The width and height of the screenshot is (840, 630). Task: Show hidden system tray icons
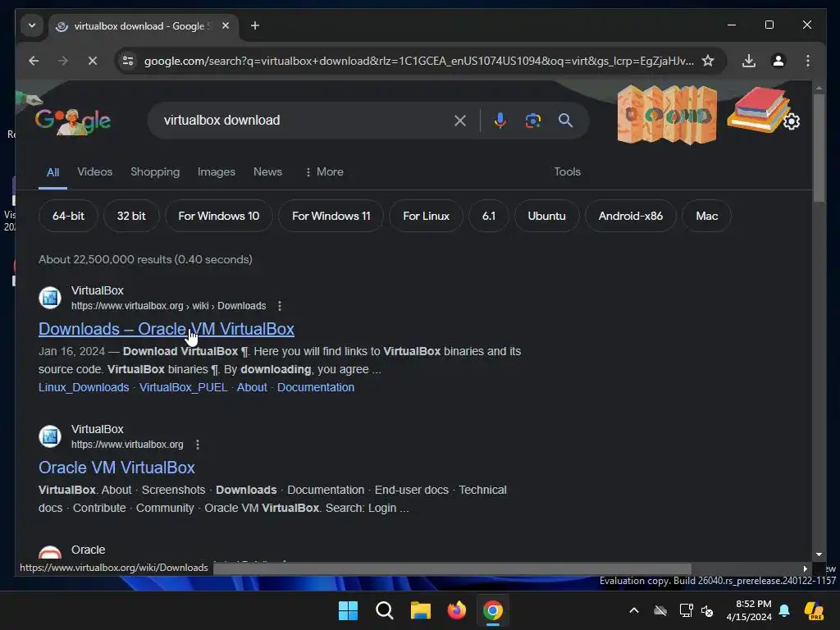point(634,610)
